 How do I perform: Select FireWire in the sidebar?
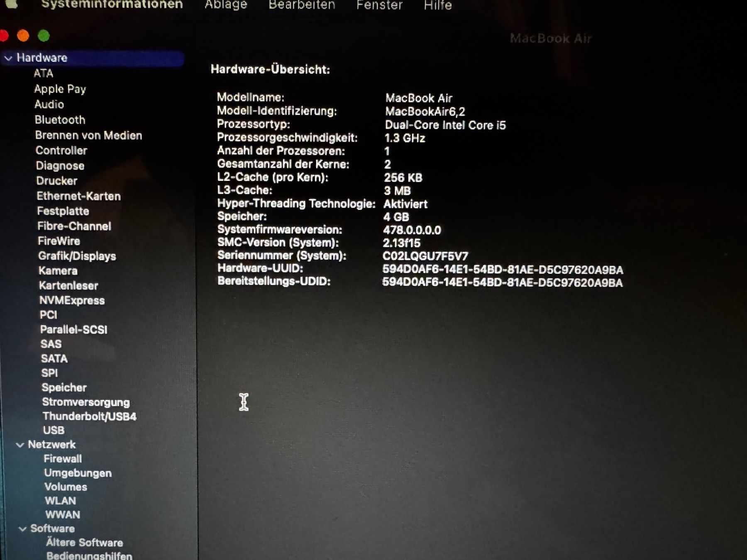click(x=59, y=241)
